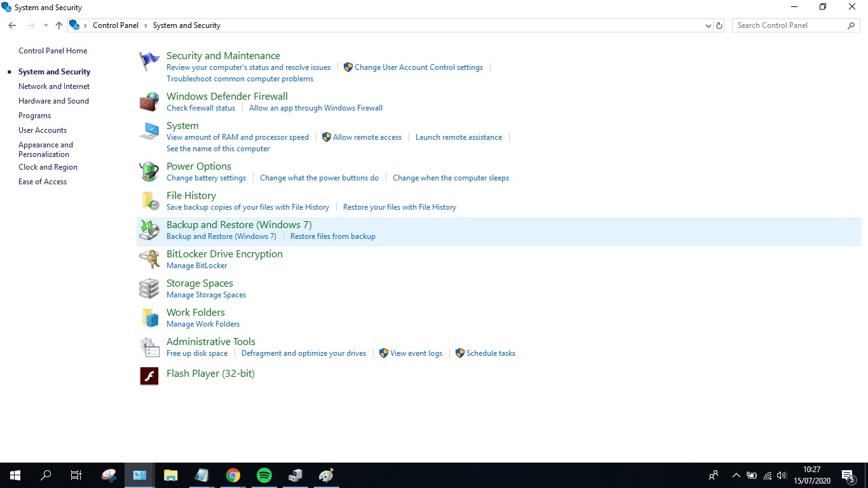Open Change when the computer sleeps link
This screenshot has height=488, width=868.
tap(451, 178)
